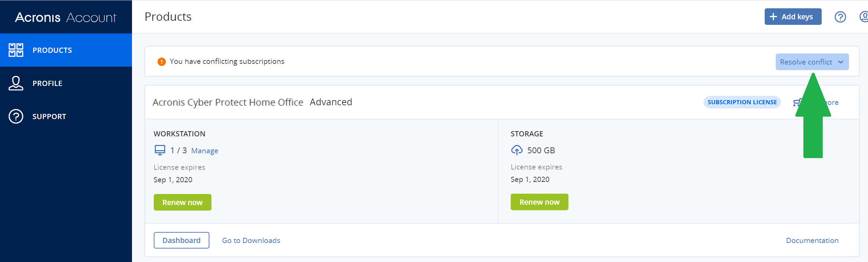
Task: Click the orange warning icon beside the conflict message
Action: [161, 61]
